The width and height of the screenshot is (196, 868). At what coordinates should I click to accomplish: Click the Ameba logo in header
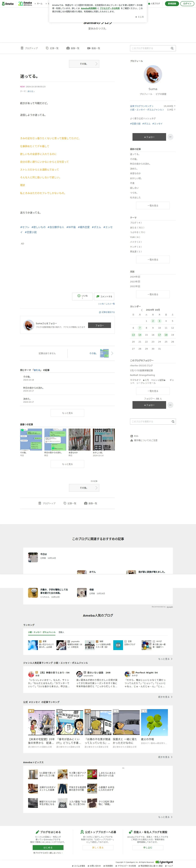(7, 4)
